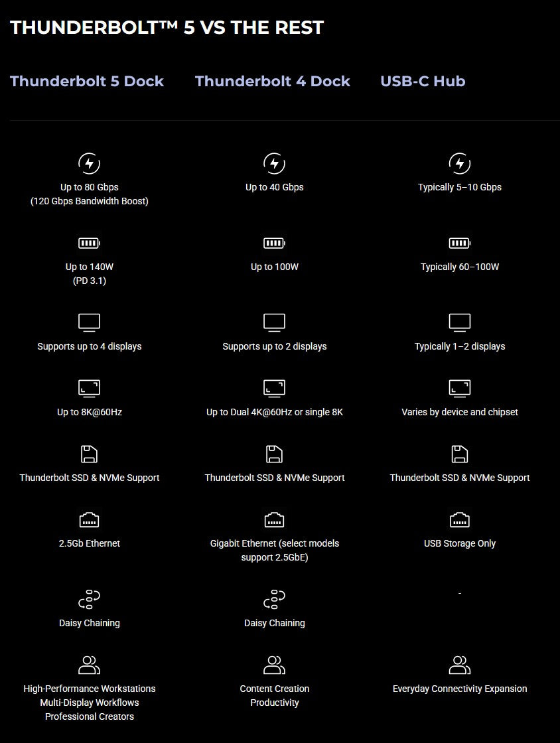This screenshot has width=560, height=743.
Task: Click the lightning bolt icon above Up to 40 Gbps
Action: [x=274, y=163]
